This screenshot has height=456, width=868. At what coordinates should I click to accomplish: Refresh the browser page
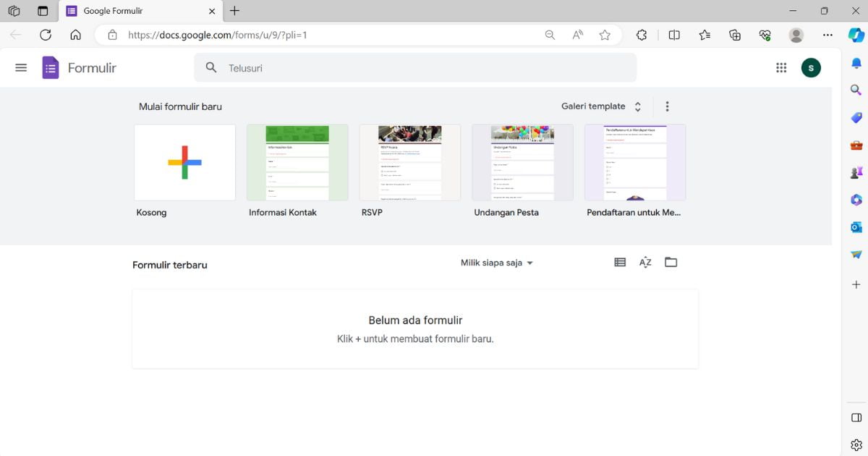(46, 35)
